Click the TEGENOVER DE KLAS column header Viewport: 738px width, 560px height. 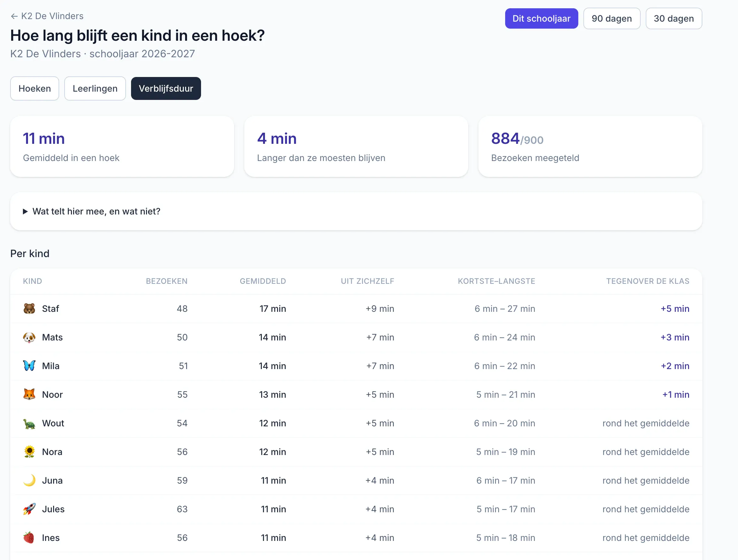pos(648,281)
